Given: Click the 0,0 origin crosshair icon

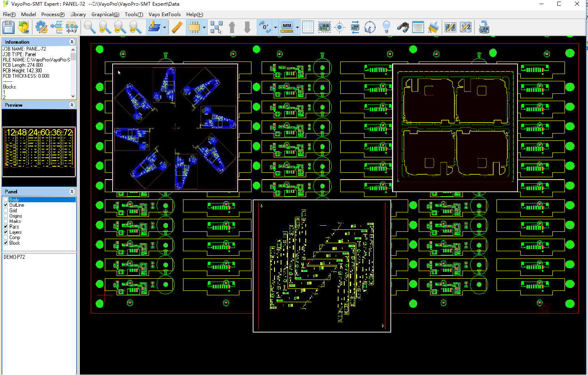Looking at the screenshot, I should 370,28.
